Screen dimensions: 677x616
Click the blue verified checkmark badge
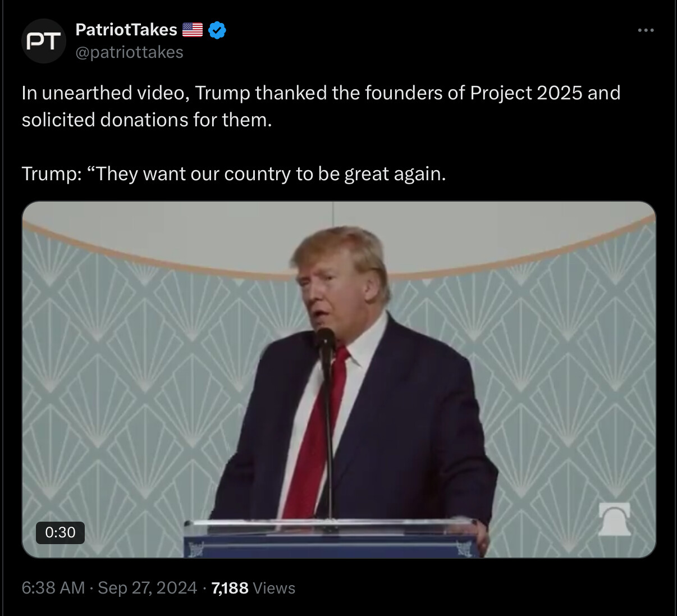tap(217, 30)
